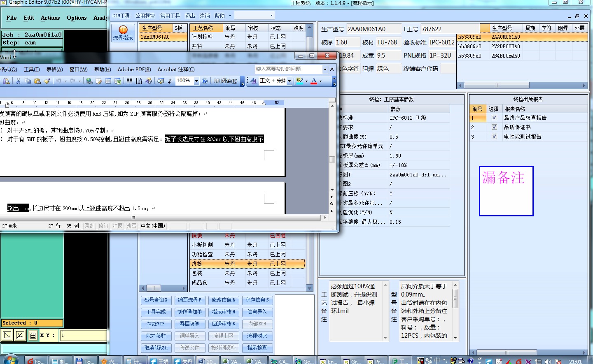The height and width of the screenshot is (364, 593).
Task: Click the Font Color A icon in Word
Action: [314, 81]
